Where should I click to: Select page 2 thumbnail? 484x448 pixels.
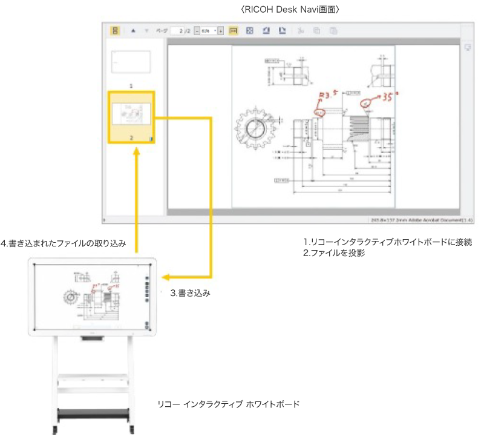131,117
